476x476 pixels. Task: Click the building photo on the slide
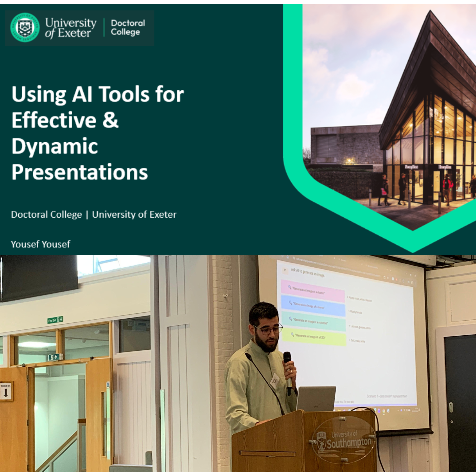(389, 117)
